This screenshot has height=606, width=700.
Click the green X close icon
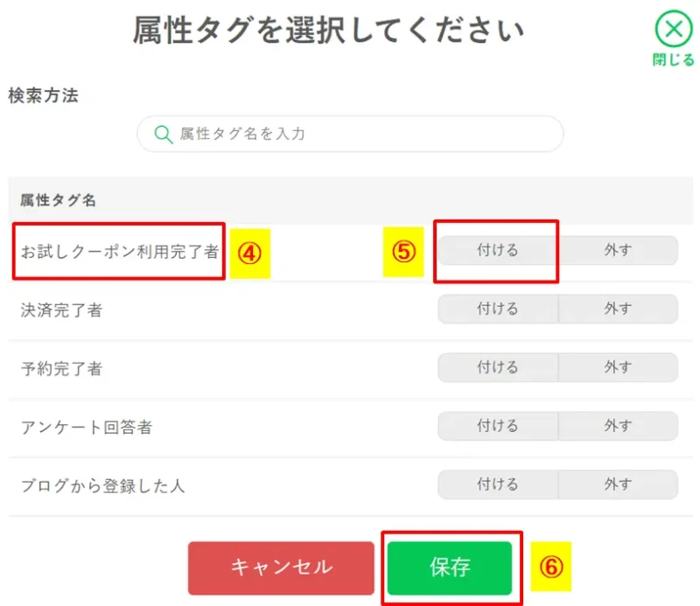pos(674,28)
